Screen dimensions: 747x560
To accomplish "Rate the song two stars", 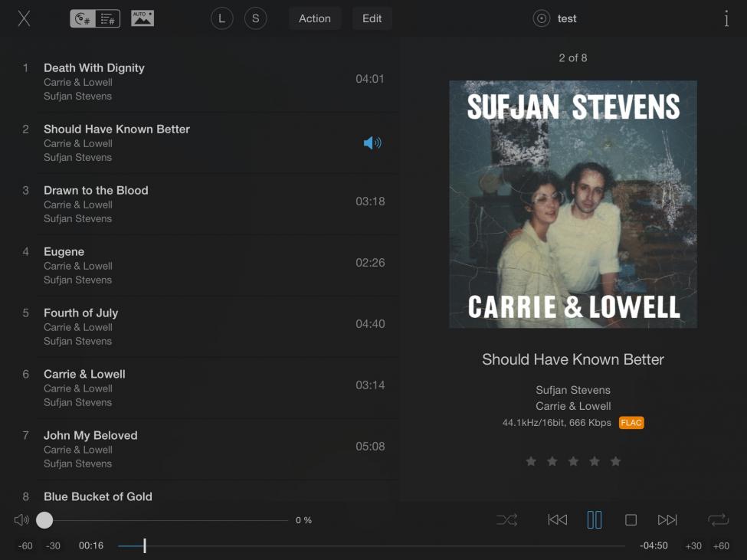I will point(552,461).
